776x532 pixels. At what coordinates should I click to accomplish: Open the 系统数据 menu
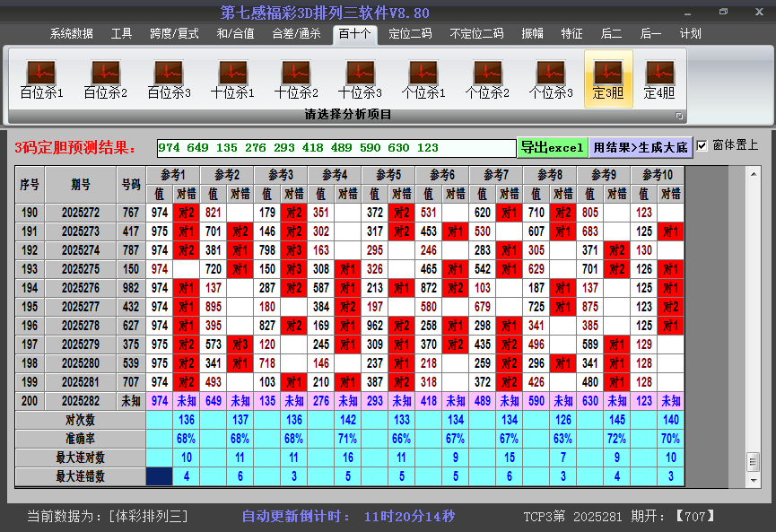click(x=71, y=34)
